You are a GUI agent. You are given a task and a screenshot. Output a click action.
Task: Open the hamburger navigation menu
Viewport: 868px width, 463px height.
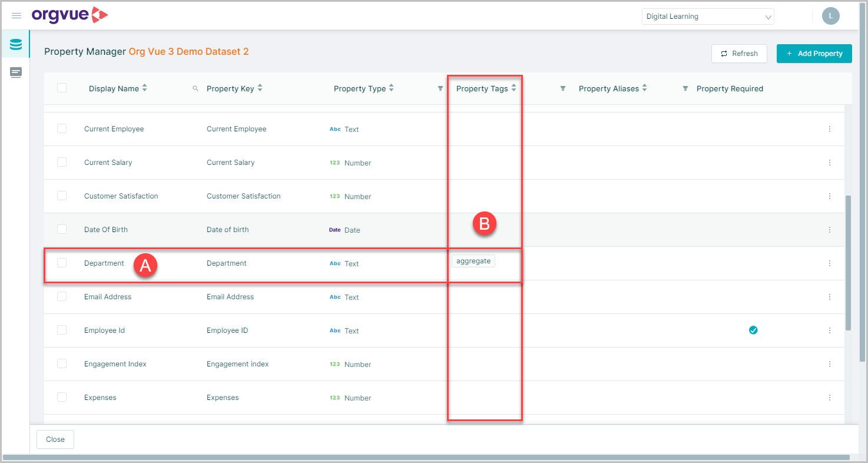coord(16,16)
